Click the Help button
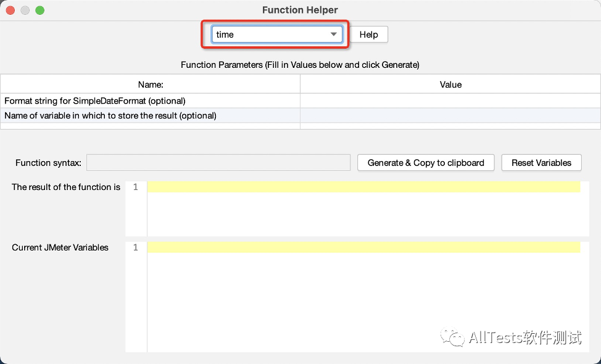Viewport: 601px width, 364px height. click(x=369, y=35)
